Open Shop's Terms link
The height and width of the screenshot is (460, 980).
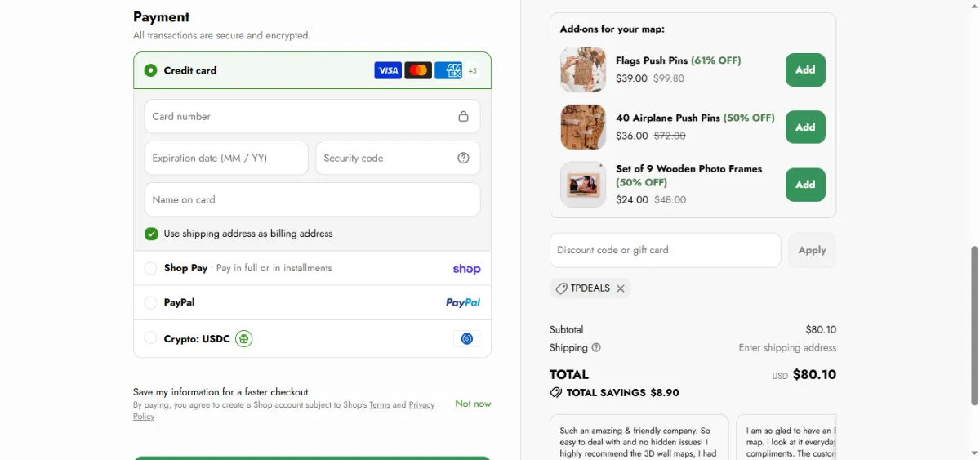(380, 405)
